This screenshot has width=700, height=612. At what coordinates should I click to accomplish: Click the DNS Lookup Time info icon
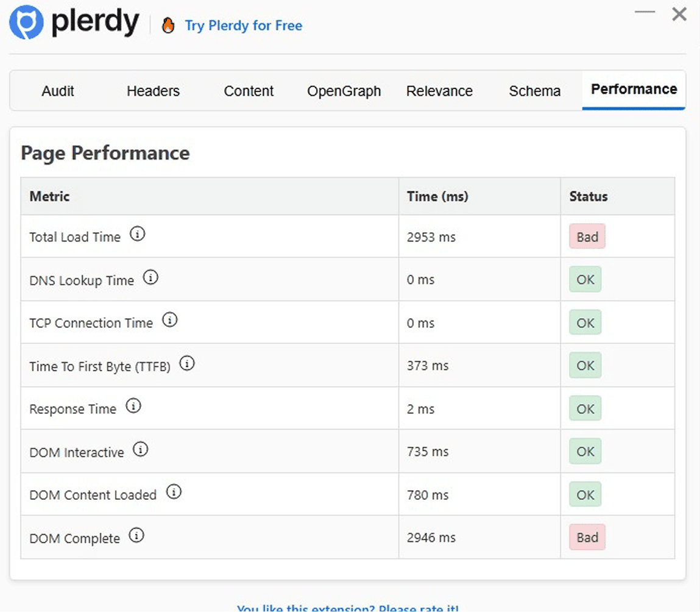point(150,276)
